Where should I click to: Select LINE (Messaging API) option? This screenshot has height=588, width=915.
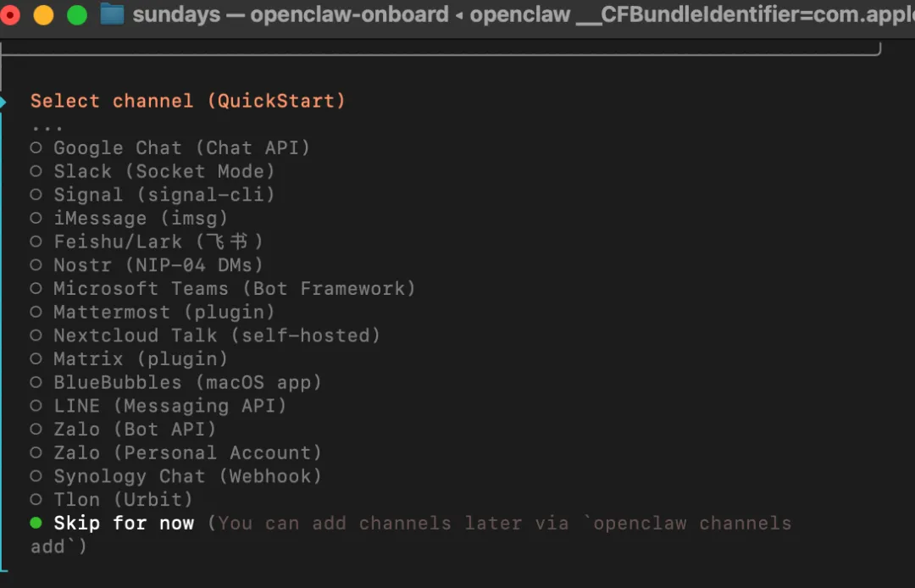point(169,406)
